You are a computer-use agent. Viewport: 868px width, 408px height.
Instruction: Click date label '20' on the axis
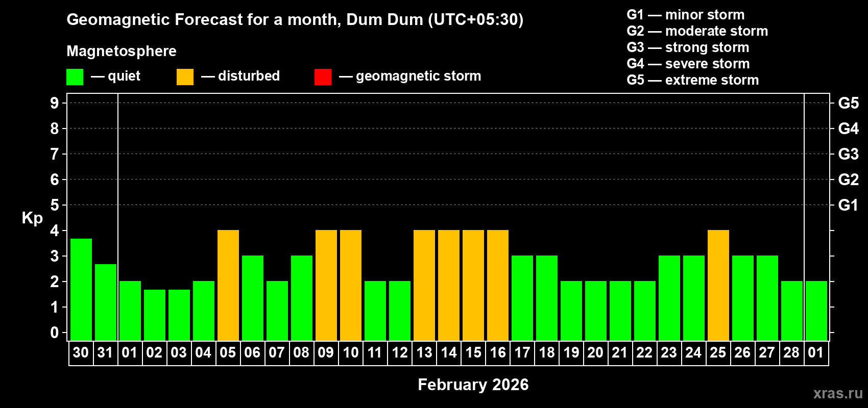tap(595, 353)
